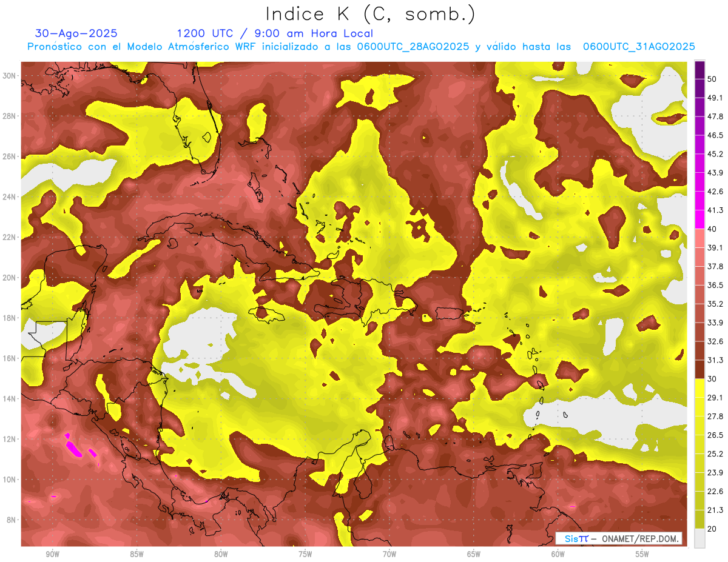Click the legend value "23.9"
Screen dimensions: 728x562
(715, 472)
